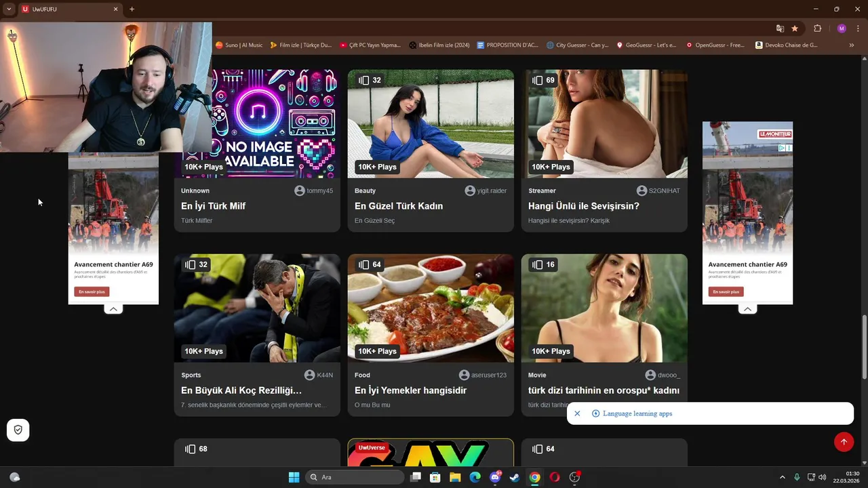Click the Movie category label
This screenshot has width=868, height=488.
[x=537, y=375]
